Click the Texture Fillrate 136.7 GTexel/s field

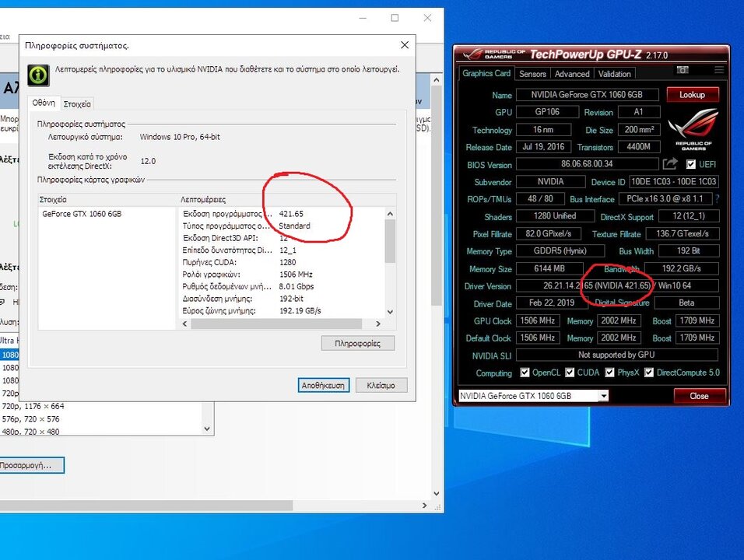(683, 233)
